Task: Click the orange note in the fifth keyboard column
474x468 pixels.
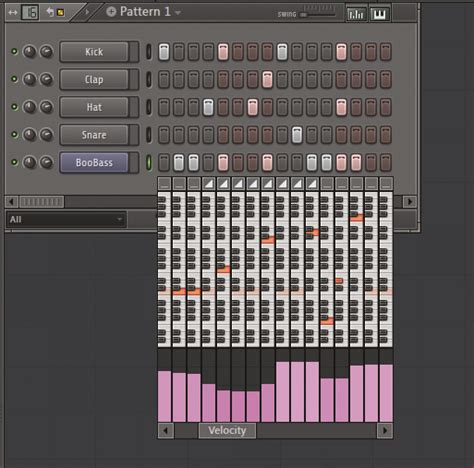Action: coord(223,269)
